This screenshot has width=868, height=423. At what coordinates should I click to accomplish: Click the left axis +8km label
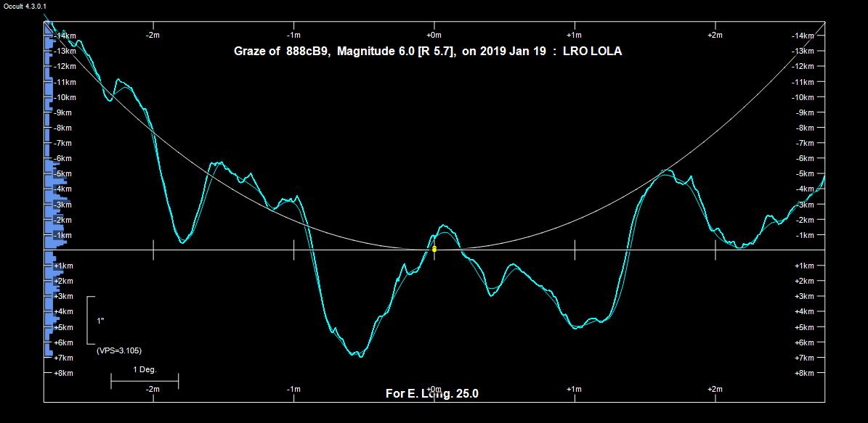[x=63, y=373]
